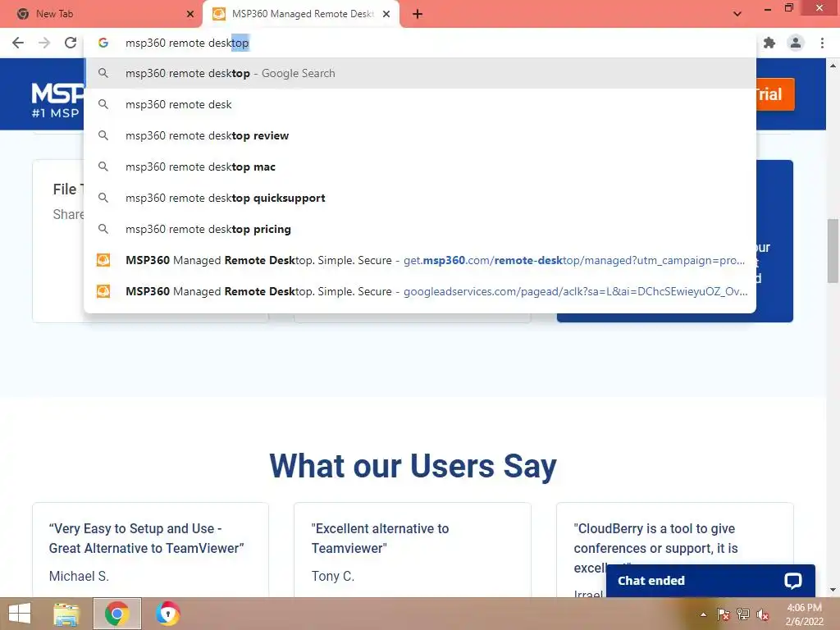Click the browser Forward arrow

point(44,43)
